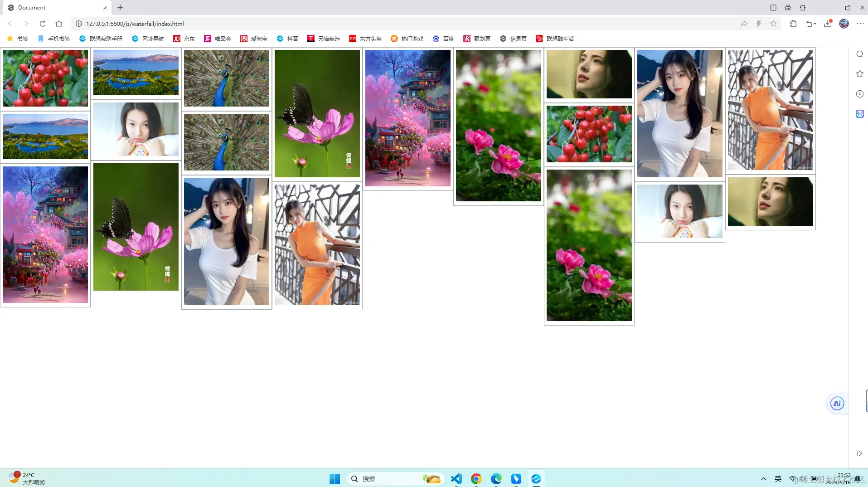Open the title bar tab-overview icon
The height and width of the screenshot is (487, 868).
(773, 8)
